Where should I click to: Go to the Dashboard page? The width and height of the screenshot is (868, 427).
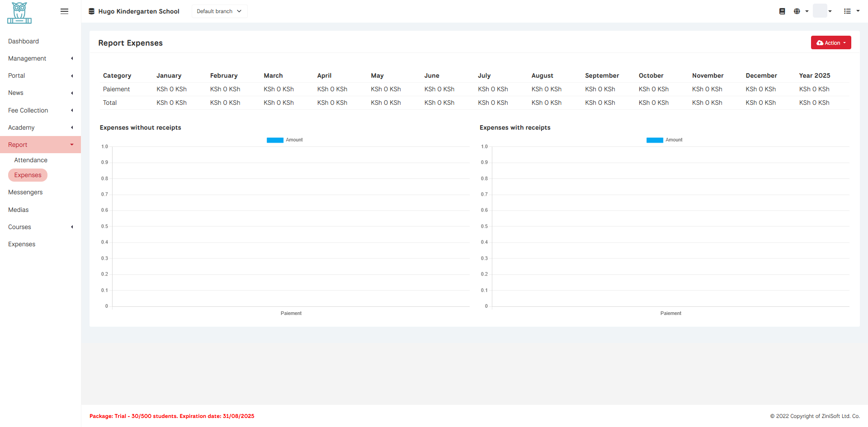point(24,42)
